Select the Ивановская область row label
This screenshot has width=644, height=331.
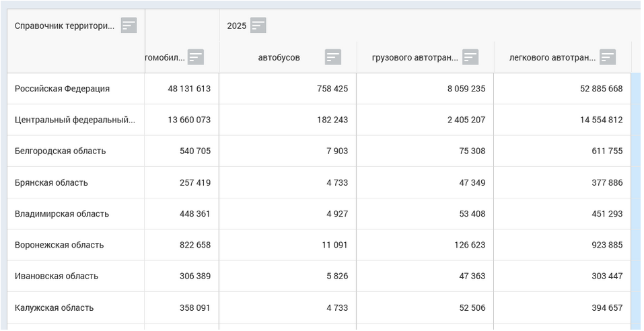click(x=57, y=276)
